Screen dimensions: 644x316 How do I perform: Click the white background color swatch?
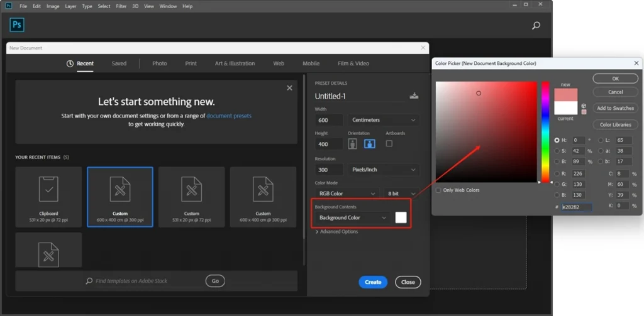(401, 218)
